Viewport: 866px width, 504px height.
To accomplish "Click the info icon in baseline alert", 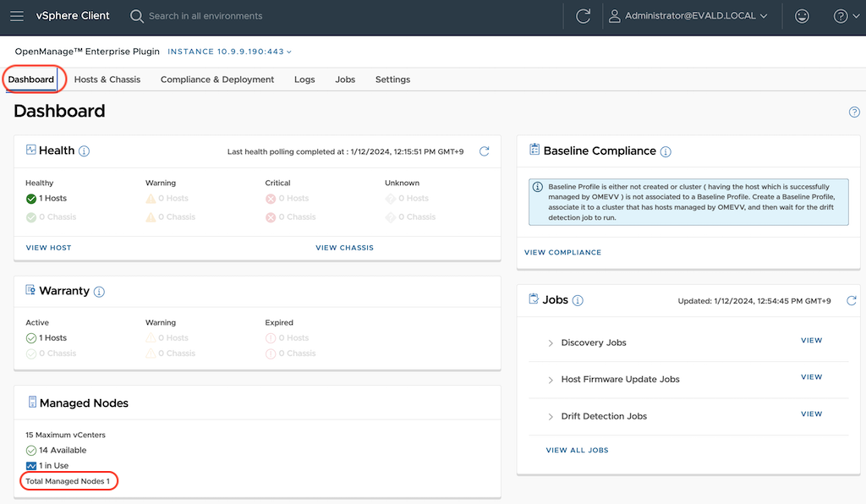I will click(x=537, y=187).
